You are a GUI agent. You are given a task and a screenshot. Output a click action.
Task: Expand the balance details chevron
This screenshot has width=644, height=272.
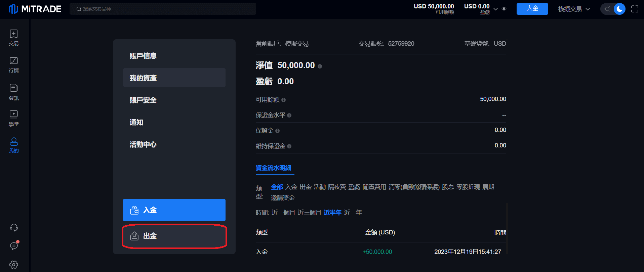[495, 9]
